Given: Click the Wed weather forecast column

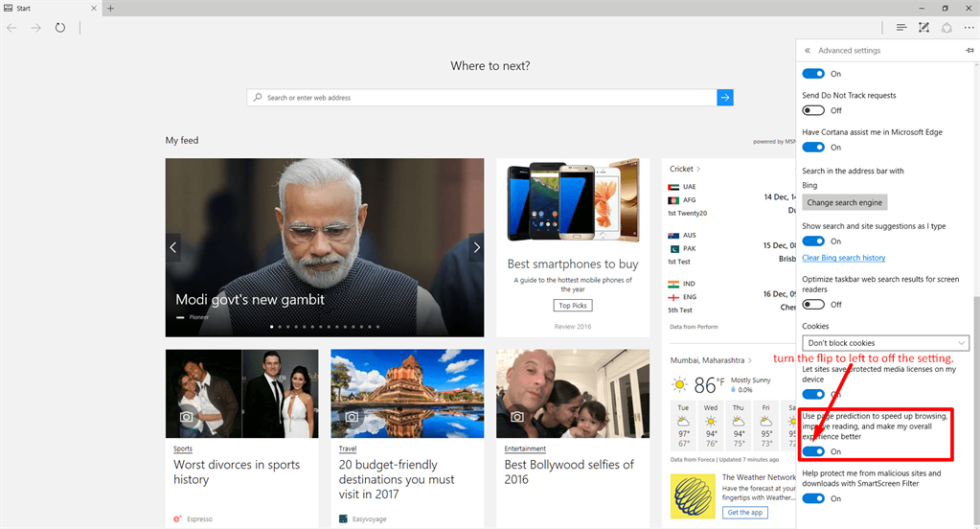Looking at the screenshot, I should (x=711, y=425).
